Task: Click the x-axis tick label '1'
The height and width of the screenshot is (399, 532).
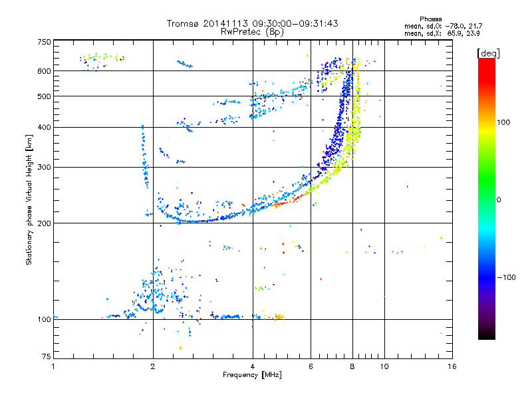Action: pyautogui.click(x=53, y=366)
